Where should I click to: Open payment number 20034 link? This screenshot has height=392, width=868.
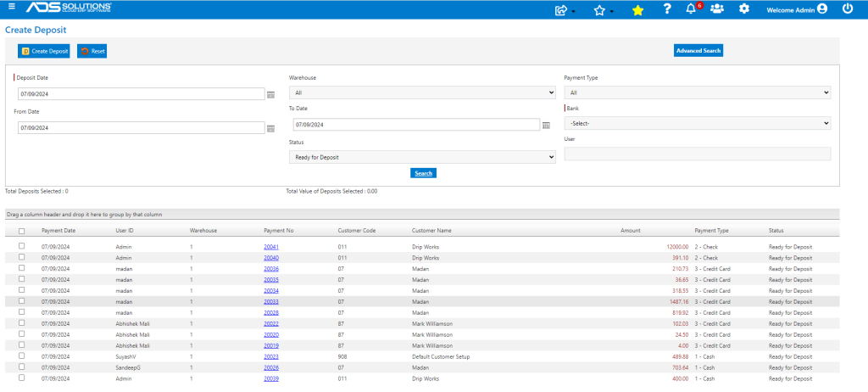tap(271, 290)
